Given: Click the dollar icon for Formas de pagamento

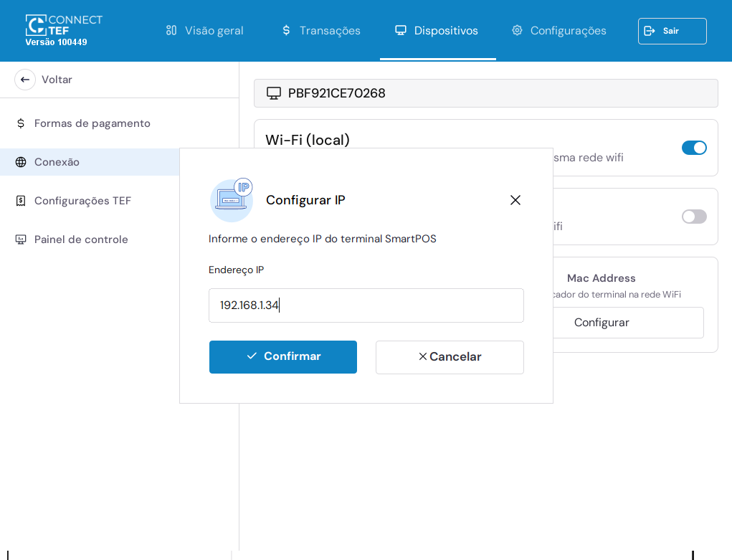Looking at the screenshot, I should 21,123.
